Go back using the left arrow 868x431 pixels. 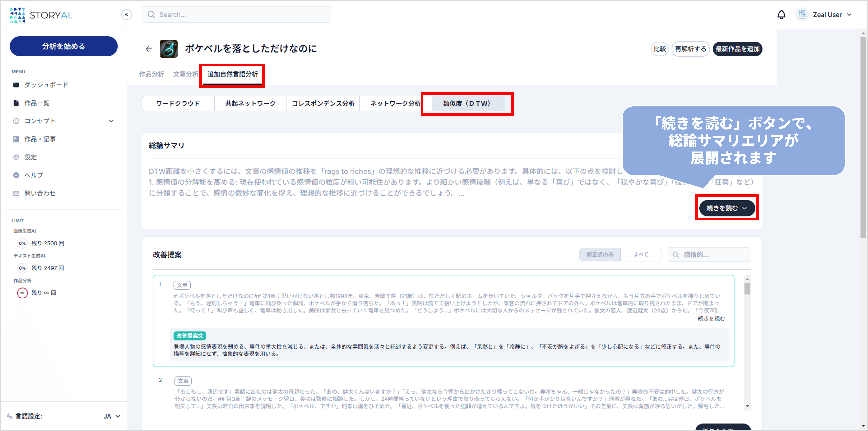[x=149, y=49]
